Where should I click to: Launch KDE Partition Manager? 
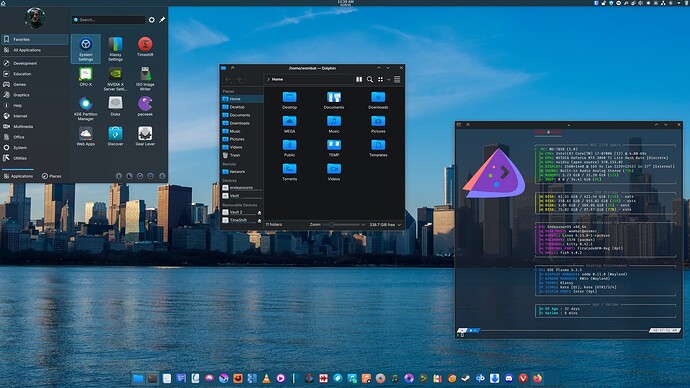pos(85,109)
